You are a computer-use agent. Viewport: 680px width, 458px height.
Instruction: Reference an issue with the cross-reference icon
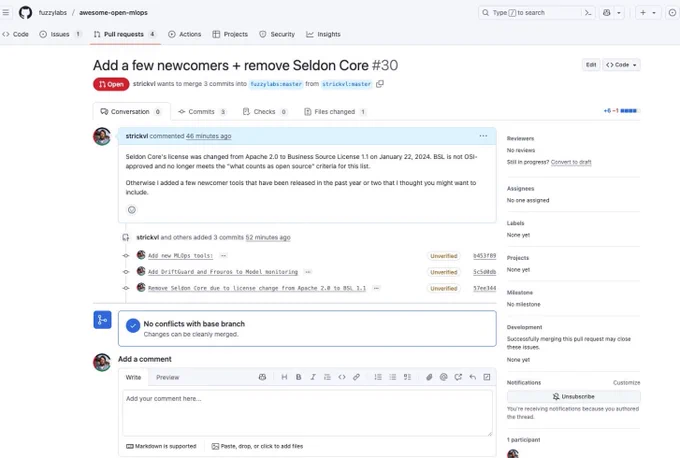click(x=458, y=377)
